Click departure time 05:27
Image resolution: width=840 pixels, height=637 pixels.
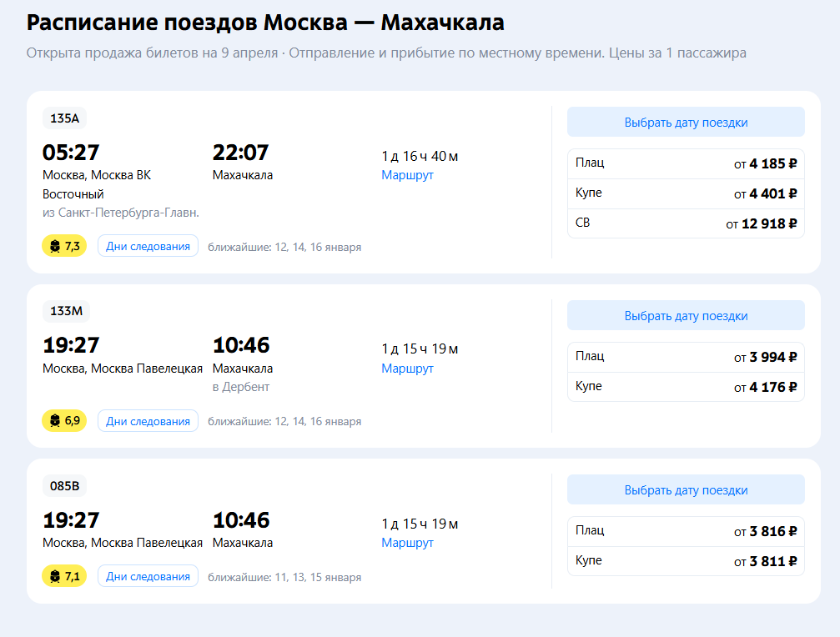[71, 153]
